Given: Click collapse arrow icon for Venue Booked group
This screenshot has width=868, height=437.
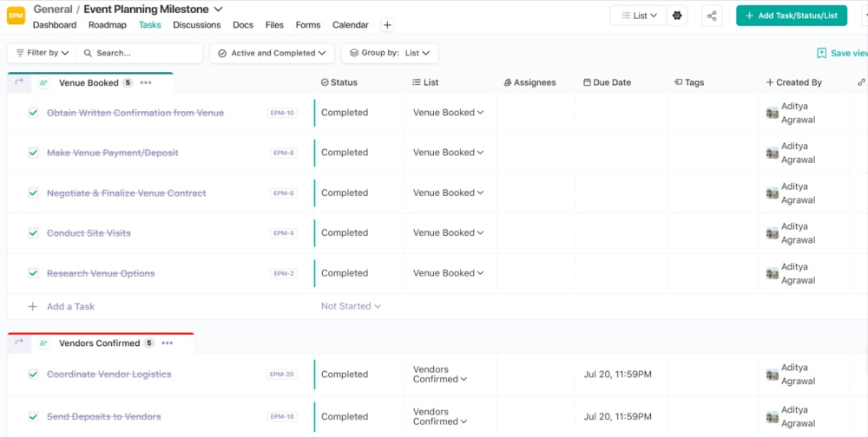Looking at the screenshot, I should click(19, 83).
